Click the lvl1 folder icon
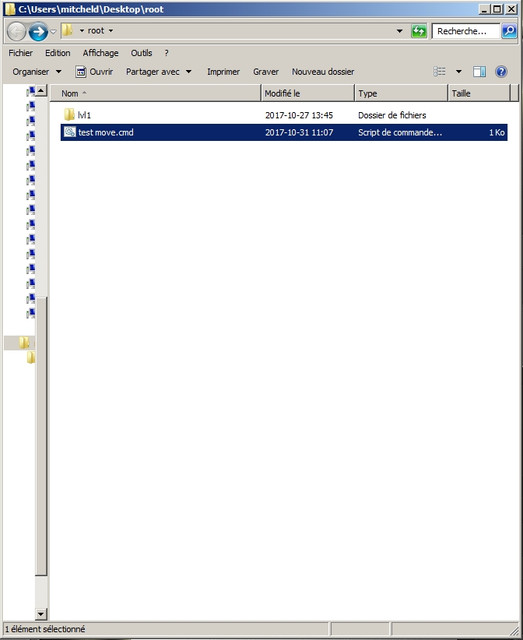523x640 pixels. 69,115
